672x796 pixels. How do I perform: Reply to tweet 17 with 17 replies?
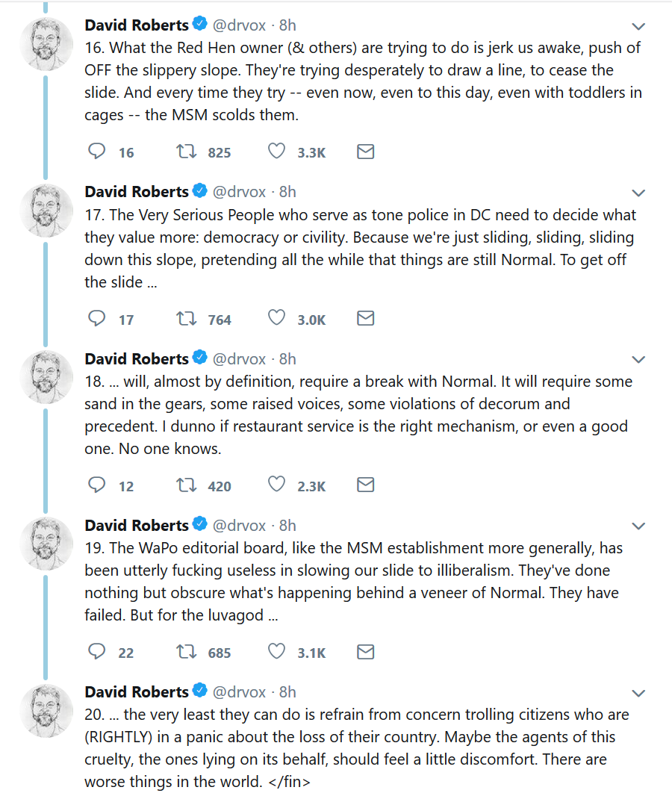point(97,319)
